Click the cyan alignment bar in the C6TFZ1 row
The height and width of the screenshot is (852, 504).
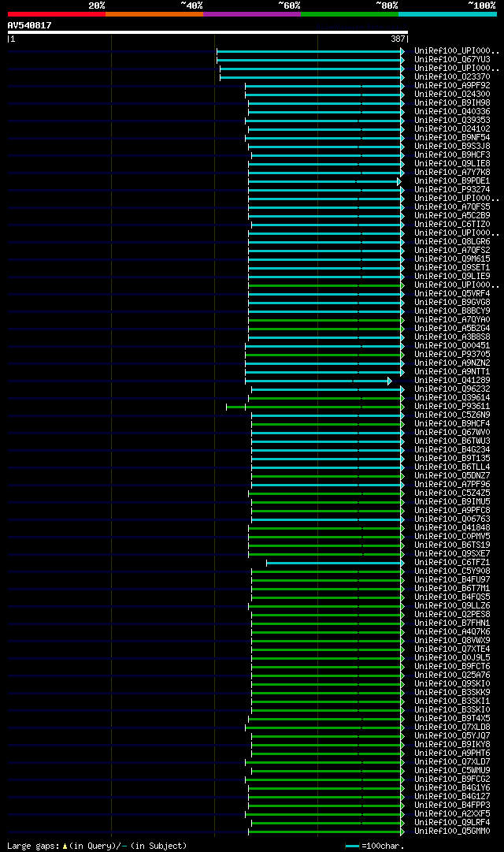click(335, 563)
